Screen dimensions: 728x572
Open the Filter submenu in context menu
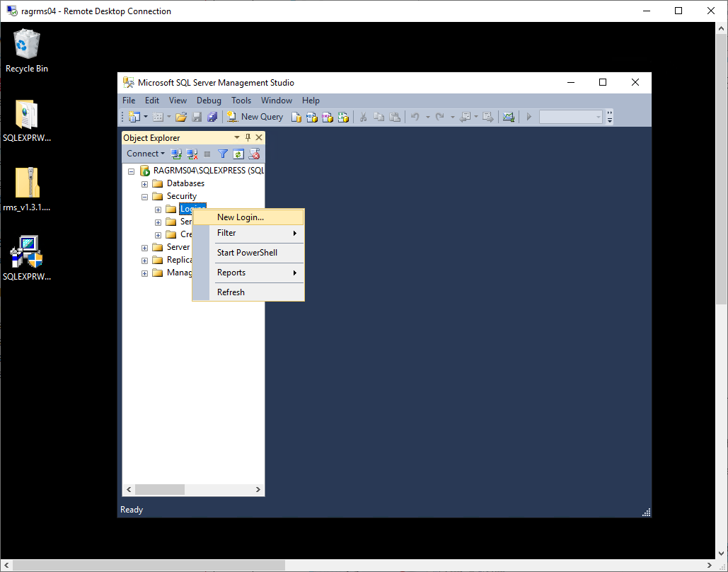[x=248, y=233]
